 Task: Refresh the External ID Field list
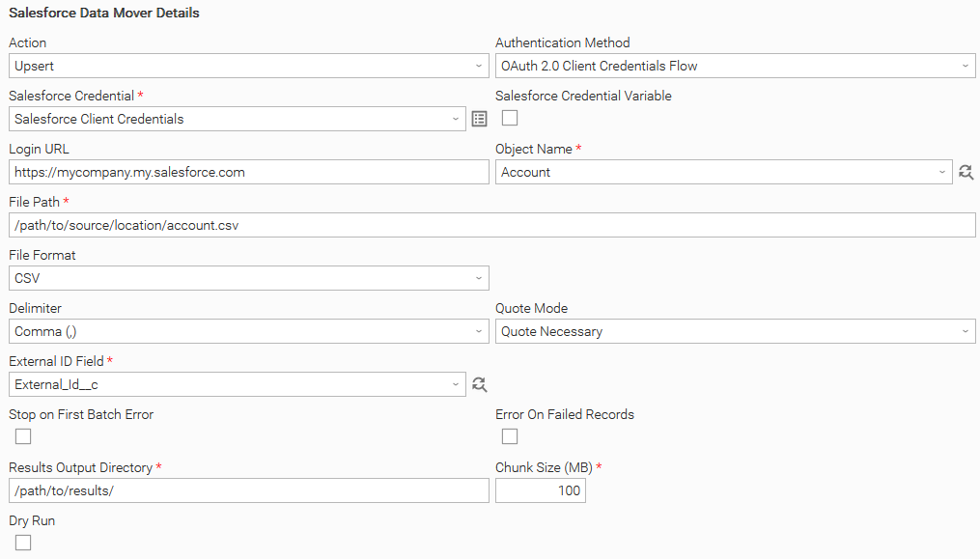pos(479,384)
